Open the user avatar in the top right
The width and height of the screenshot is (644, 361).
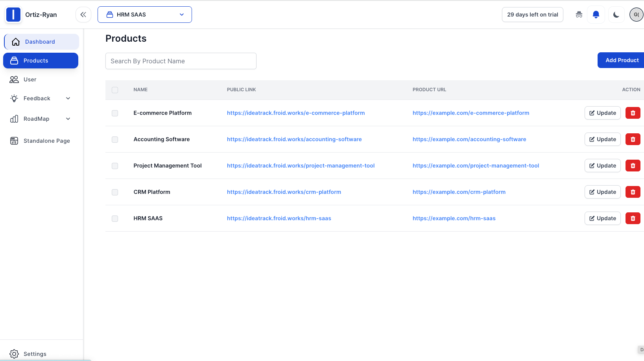coord(636,15)
